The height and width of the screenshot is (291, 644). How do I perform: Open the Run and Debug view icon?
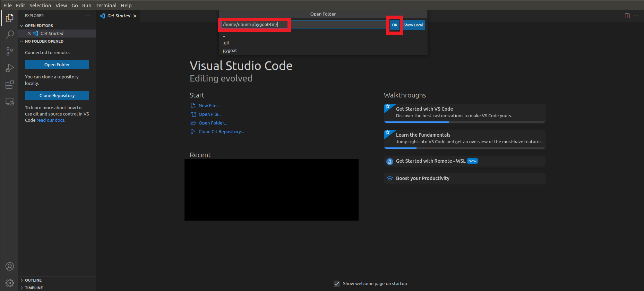[x=10, y=68]
